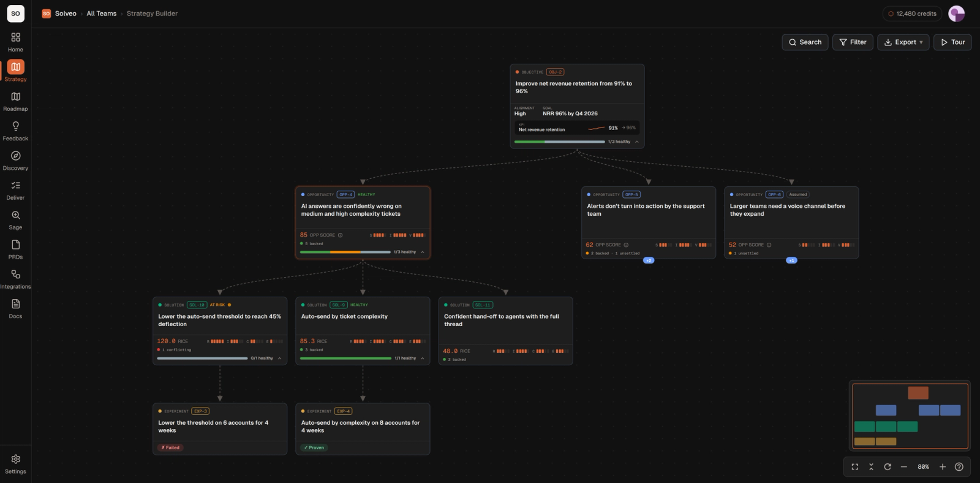Click the objective card's health progress bar
This screenshot has height=483, width=980.
pyautogui.click(x=559, y=142)
